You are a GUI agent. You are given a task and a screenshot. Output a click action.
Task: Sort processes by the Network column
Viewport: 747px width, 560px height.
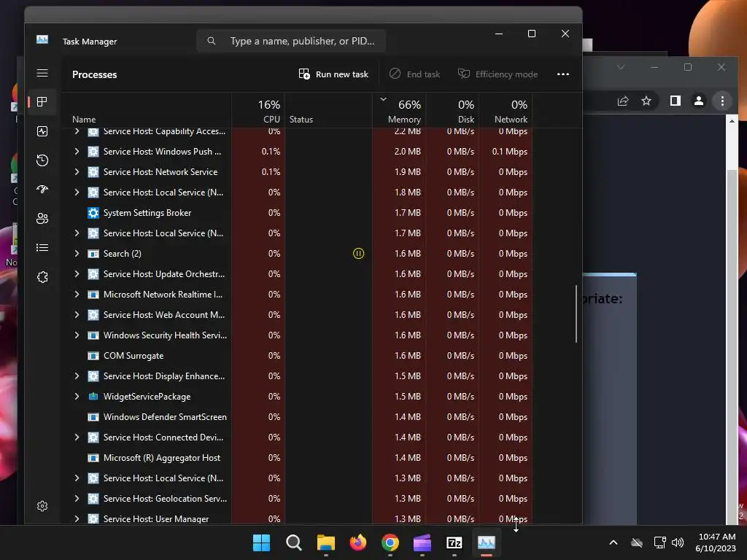506,111
